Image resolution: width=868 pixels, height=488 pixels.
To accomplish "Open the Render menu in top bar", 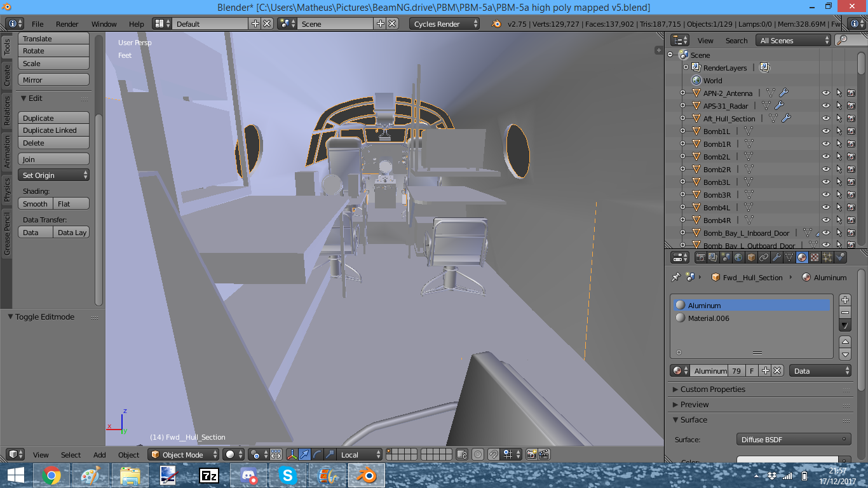I will tap(67, 24).
